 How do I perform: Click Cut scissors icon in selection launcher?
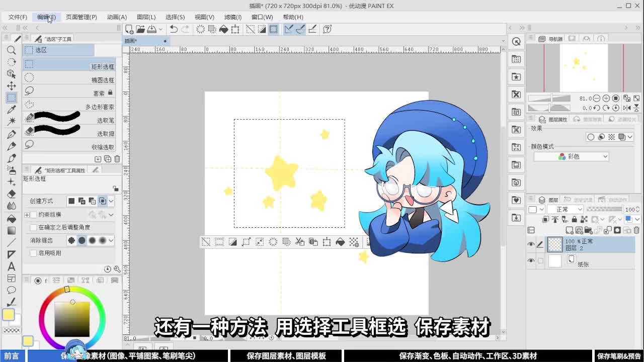(300, 242)
